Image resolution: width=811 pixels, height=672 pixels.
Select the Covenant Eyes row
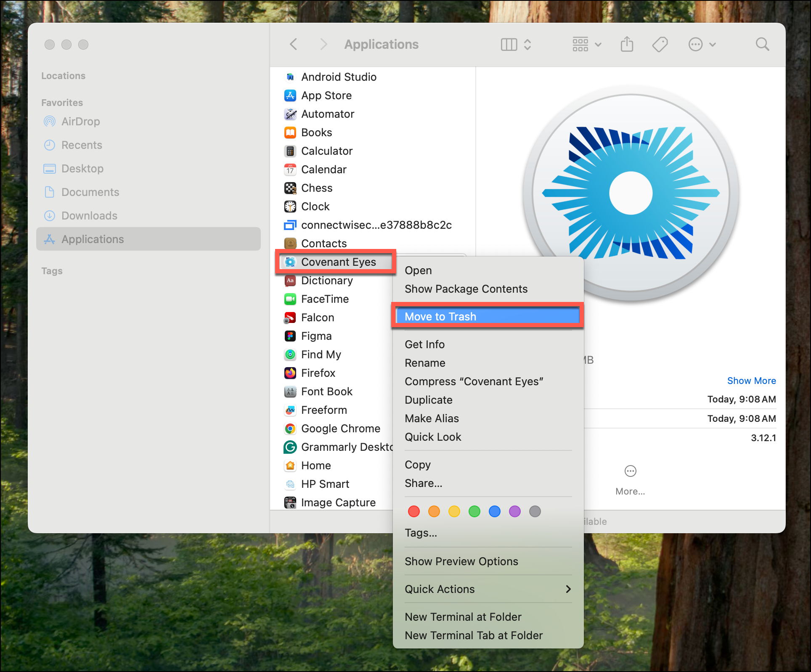coord(335,262)
